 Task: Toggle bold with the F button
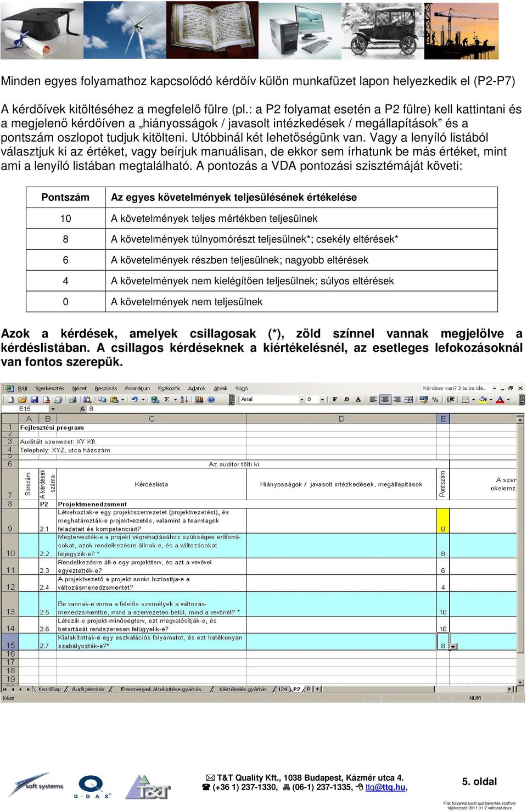click(x=335, y=400)
